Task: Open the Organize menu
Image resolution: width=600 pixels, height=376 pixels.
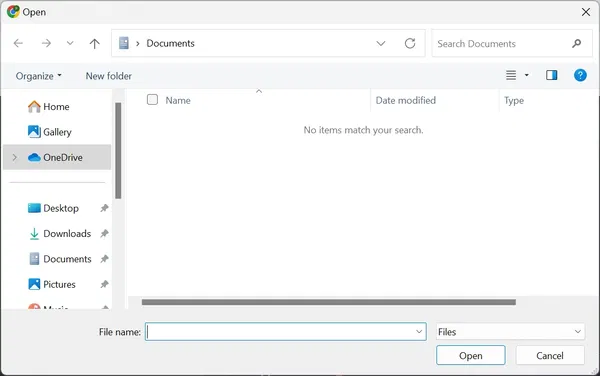Action: tap(38, 76)
